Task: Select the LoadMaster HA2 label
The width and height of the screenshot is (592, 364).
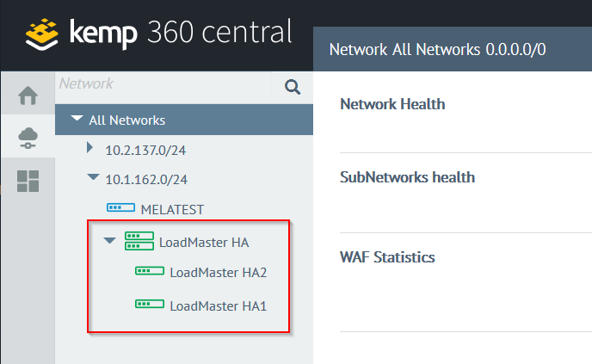Action: click(x=219, y=273)
